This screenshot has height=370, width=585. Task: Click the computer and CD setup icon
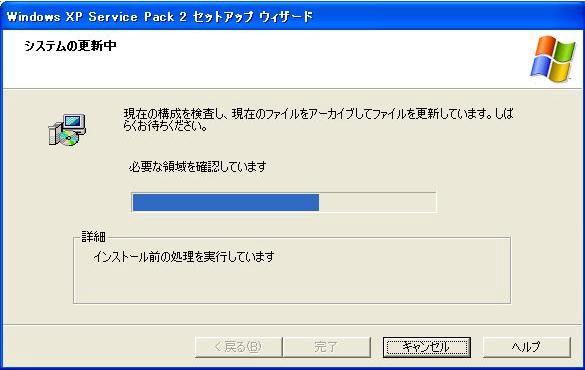67,129
